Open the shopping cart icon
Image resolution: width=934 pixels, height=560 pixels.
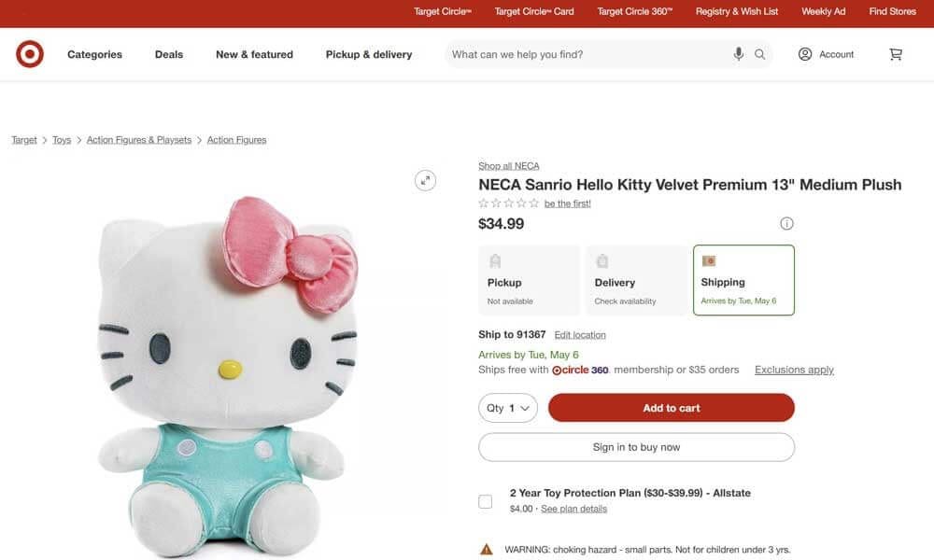[895, 53]
